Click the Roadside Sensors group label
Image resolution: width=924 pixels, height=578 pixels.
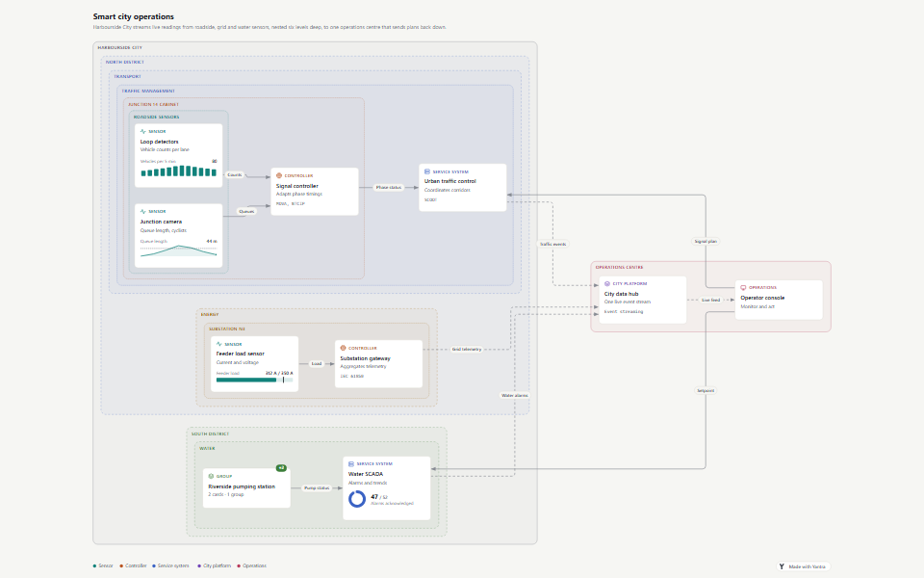click(x=156, y=117)
